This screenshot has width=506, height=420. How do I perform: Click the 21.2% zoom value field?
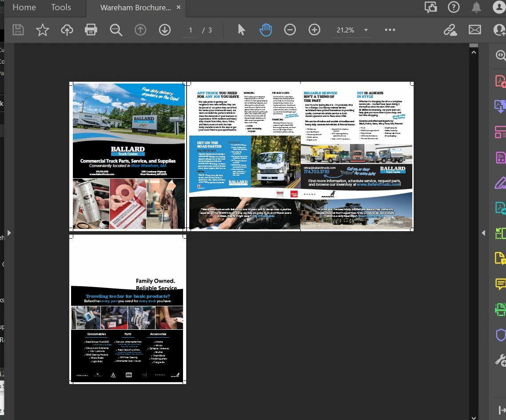click(346, 30)
